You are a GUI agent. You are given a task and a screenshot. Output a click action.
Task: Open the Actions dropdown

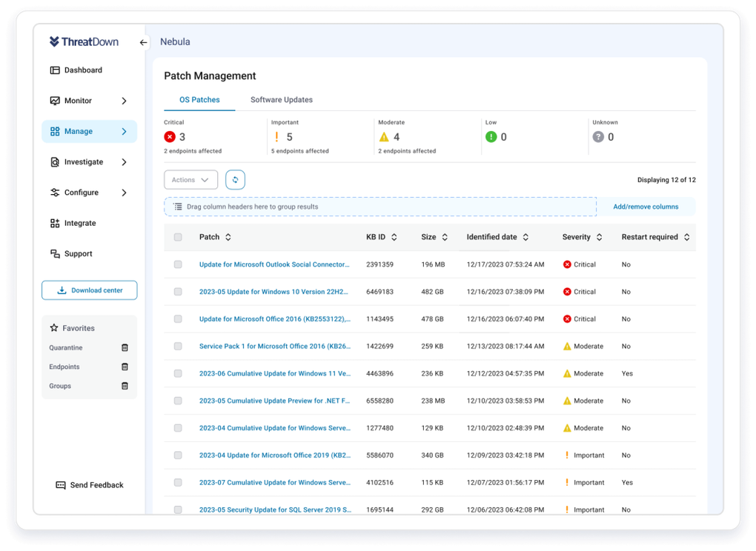coord(190,180)
